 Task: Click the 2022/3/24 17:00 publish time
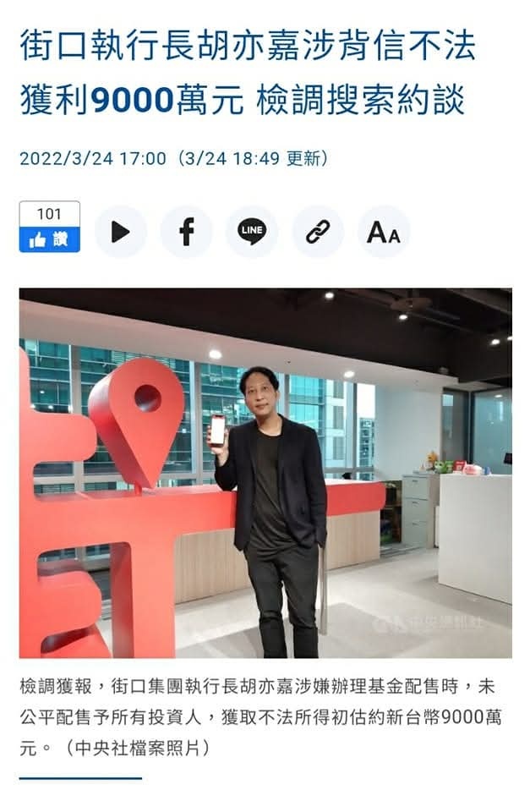[93, 158]
